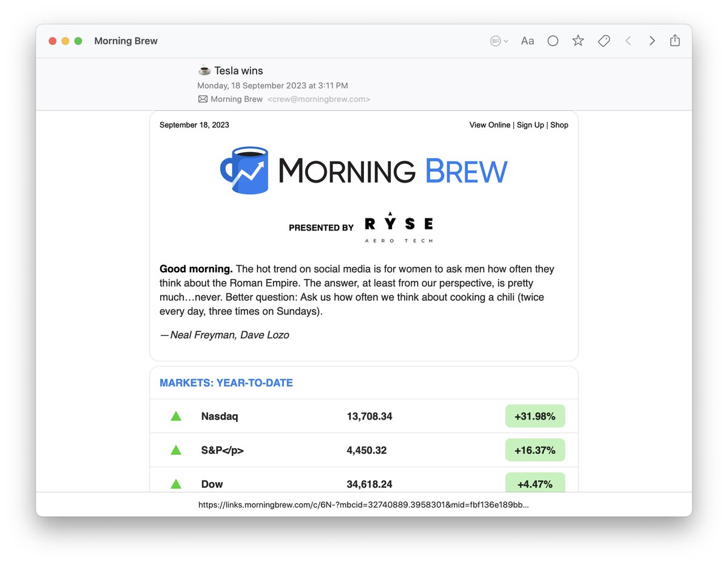Click the Dow value 34,618.24

(x=369, y=485)
